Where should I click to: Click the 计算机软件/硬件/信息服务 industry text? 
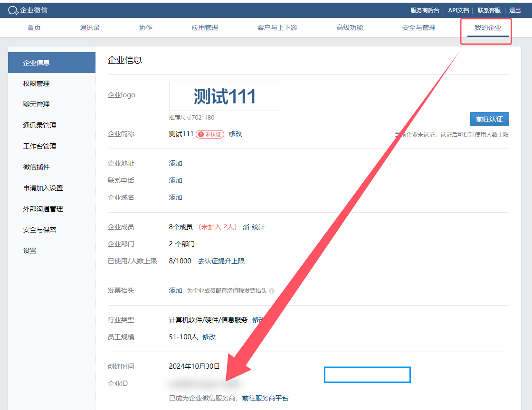pyautogui.click(x=209, y=320)
